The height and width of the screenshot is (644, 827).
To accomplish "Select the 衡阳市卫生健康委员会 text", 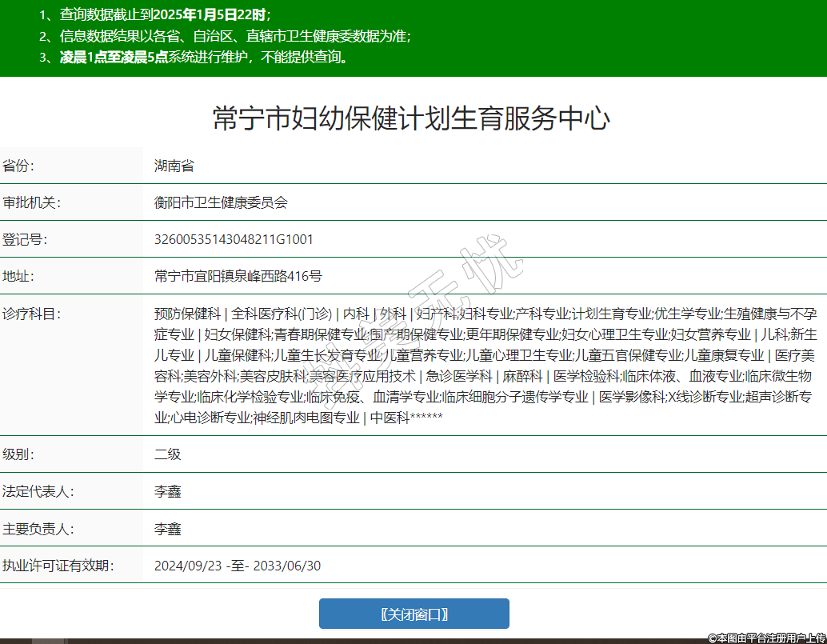I will (221, 203).
